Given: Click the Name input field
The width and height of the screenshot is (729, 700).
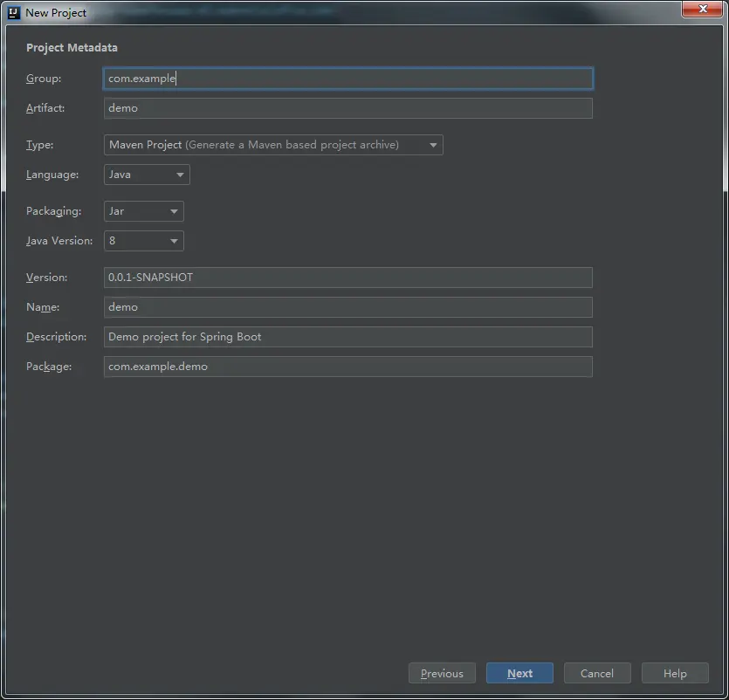Looking at the screenshot, I should point(347,306).
